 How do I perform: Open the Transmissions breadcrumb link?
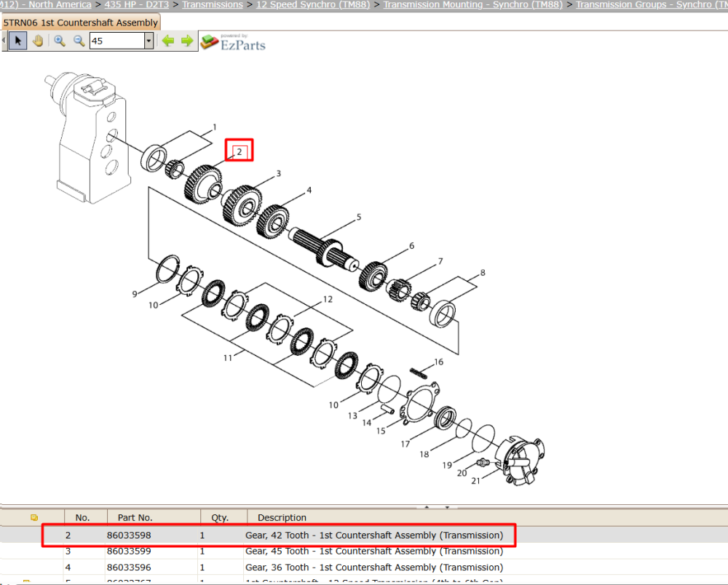tap(213, 4)
